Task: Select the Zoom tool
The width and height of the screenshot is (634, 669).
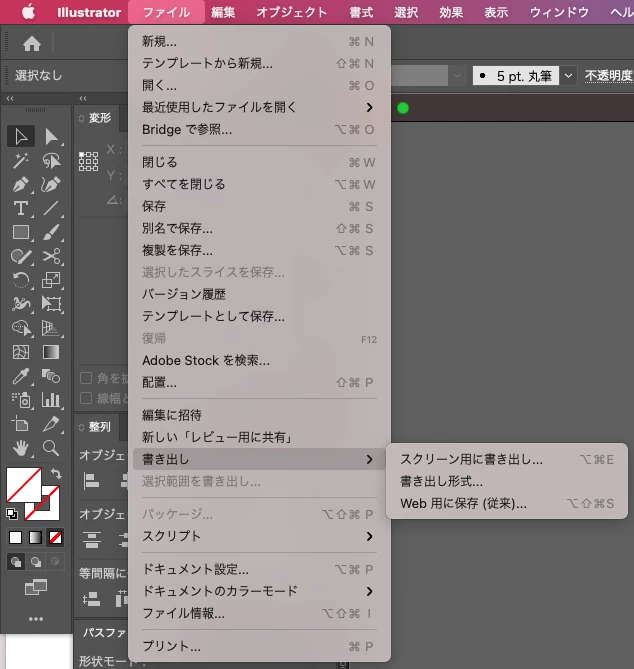Action: point(51,448)
